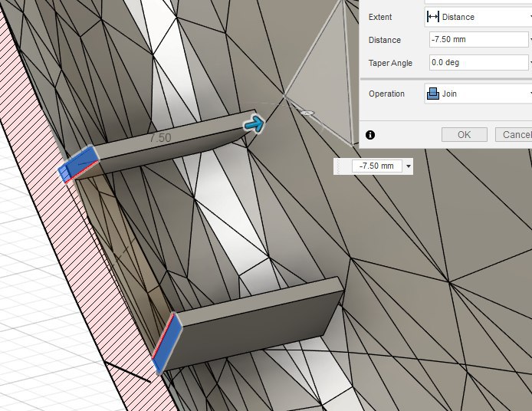Viewport: 532px width, 411px height.
Task: Click the Cancel button
Action: coord(514,135)
